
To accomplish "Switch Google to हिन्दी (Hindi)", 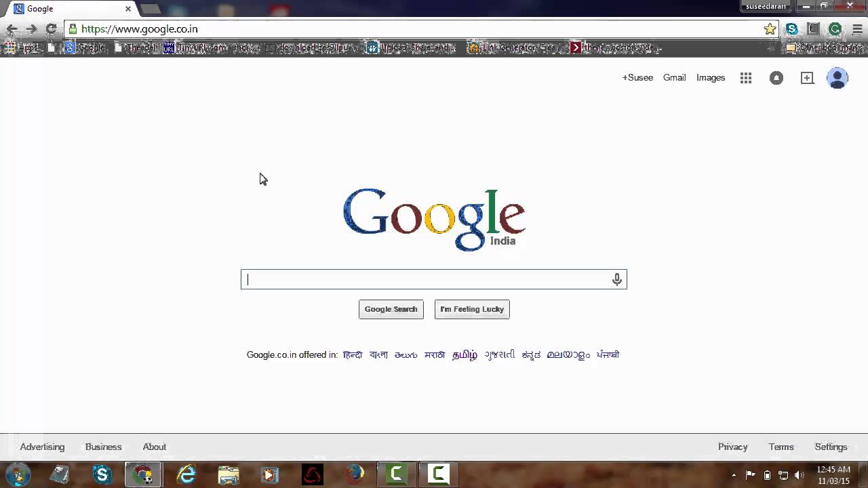I will (x=353, y=354).
